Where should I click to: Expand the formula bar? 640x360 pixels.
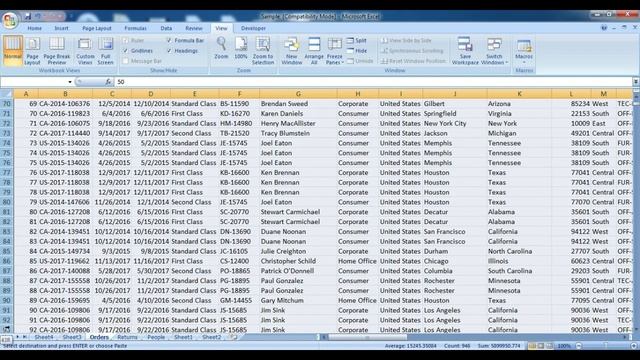click(636, 82)
